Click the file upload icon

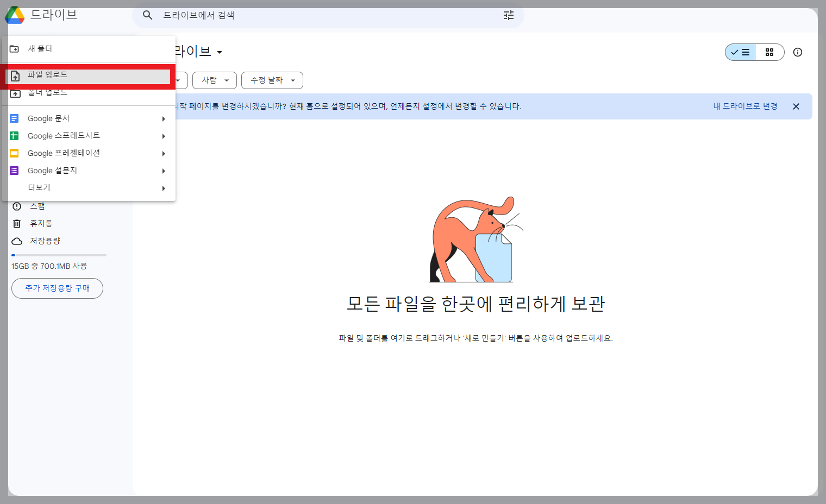(15, 76)
